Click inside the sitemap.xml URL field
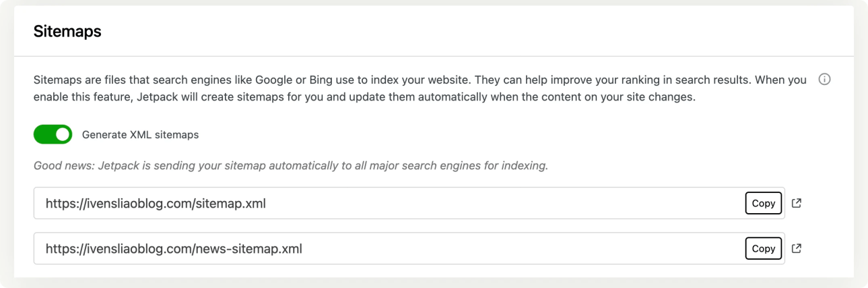This screenshot has height=288, width=868. 471,203
